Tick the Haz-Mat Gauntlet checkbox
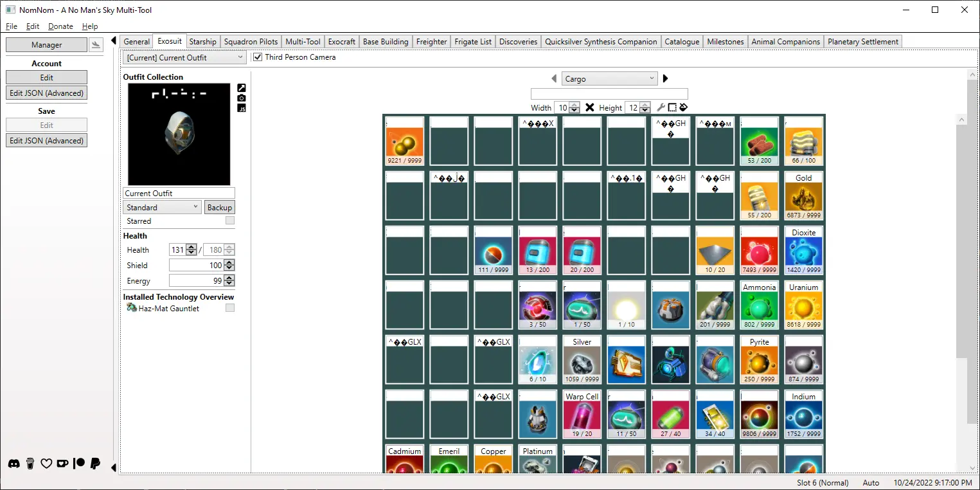This screenshot has width=980, height=490. coord(229,308)
